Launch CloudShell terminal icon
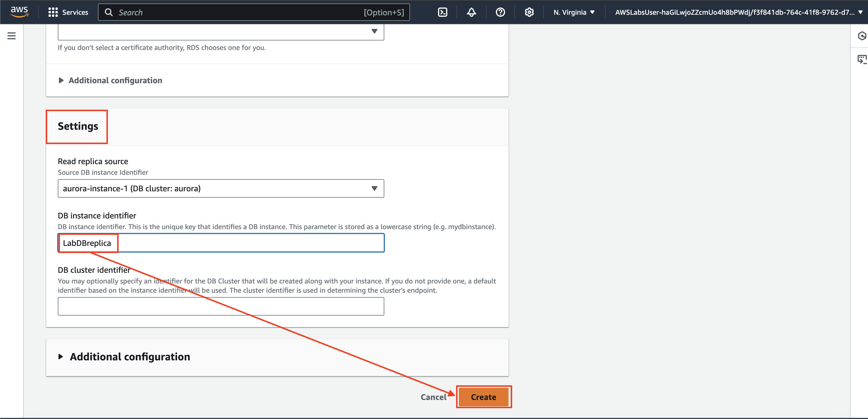Viewport: 868px width, 419px height. pyautogui.click(x=442, y=12)
